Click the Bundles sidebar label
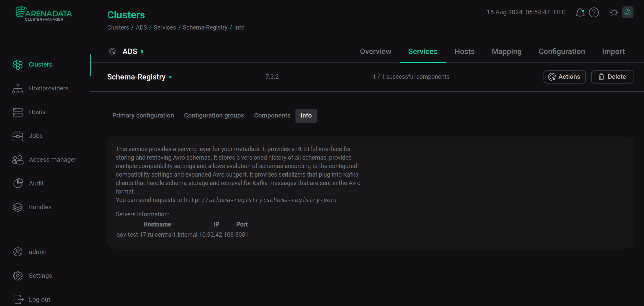 tap(40, 207)
